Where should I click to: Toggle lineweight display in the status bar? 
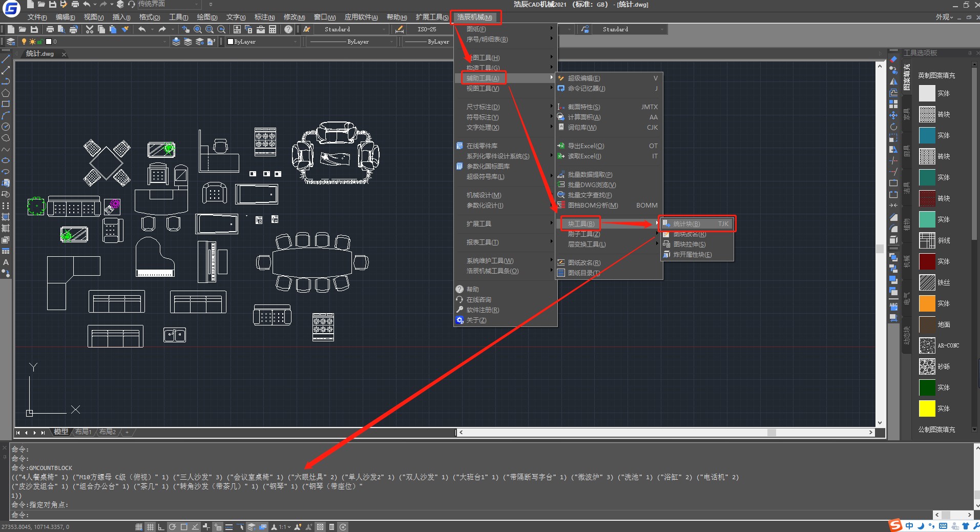tap(229, 527)
